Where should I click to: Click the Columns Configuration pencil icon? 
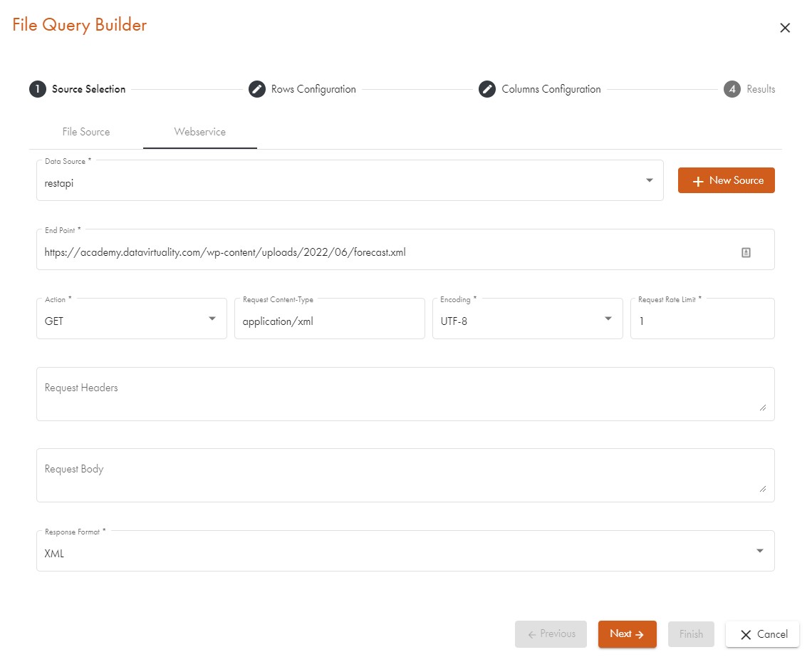(x=486, y=89)
